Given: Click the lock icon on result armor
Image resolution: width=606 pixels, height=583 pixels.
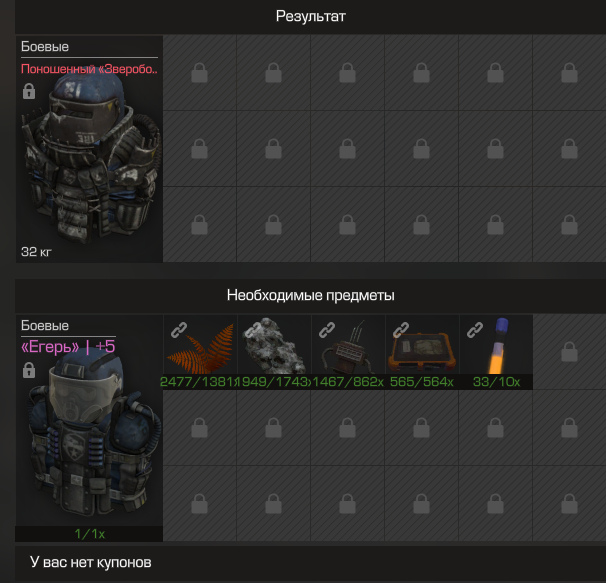Looking at the screenshot, I should coord(29,91).
